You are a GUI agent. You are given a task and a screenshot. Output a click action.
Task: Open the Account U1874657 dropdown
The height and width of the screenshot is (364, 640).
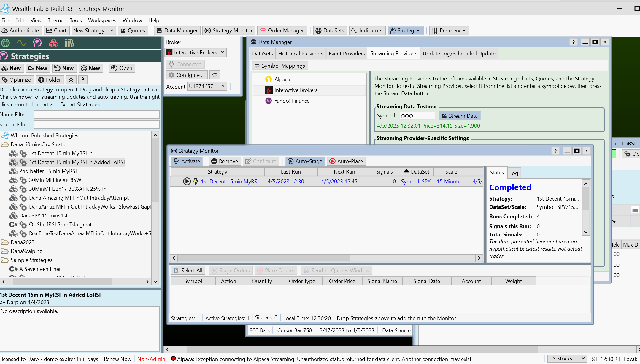[207, 86]
